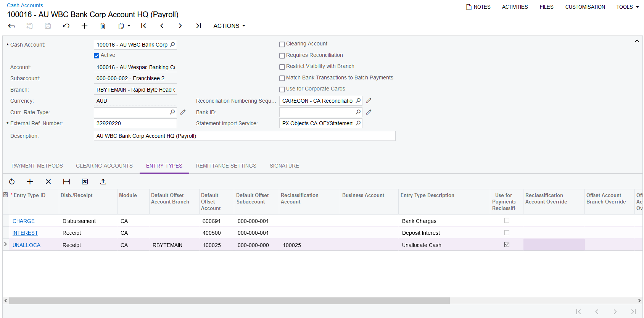Fit columns in the entry types grid

(x=66, y=182)
